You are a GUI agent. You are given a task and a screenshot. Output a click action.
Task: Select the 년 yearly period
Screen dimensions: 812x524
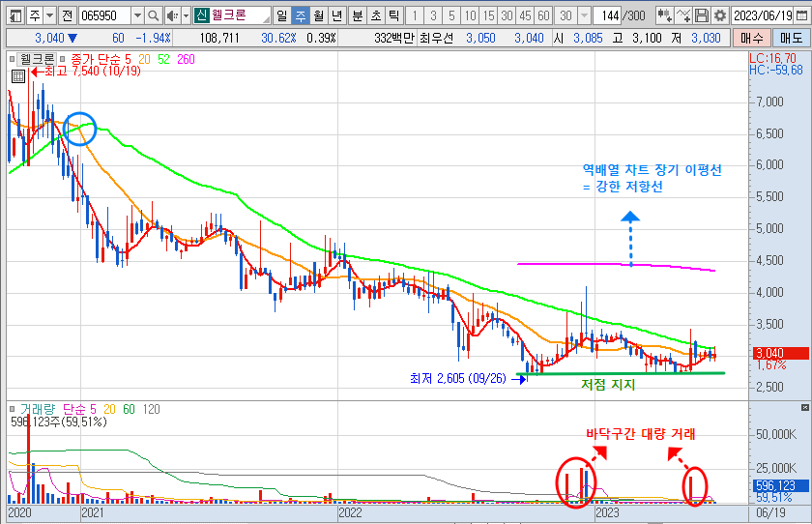(x=336, y=15)
